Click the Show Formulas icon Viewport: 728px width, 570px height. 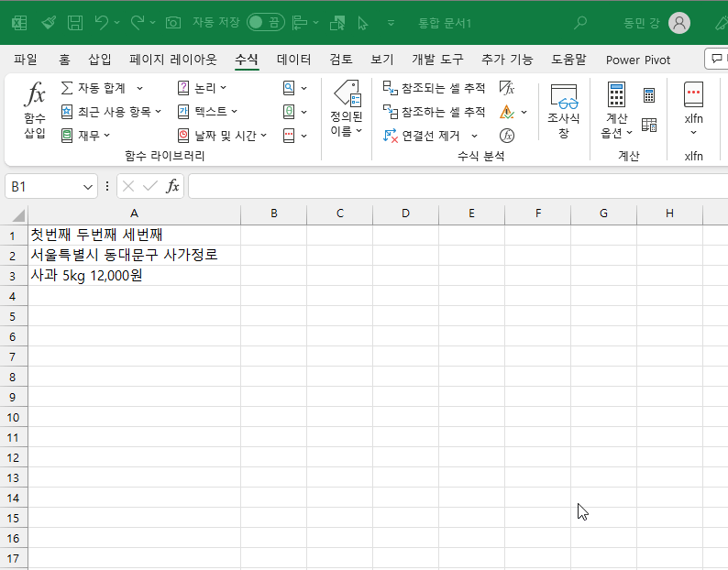(506, 88)
